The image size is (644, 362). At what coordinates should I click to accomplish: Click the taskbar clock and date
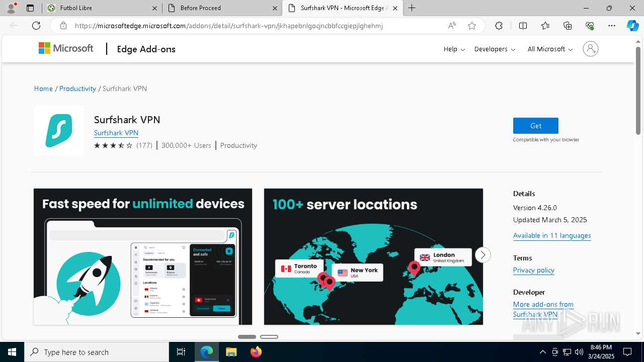(601, 352)
